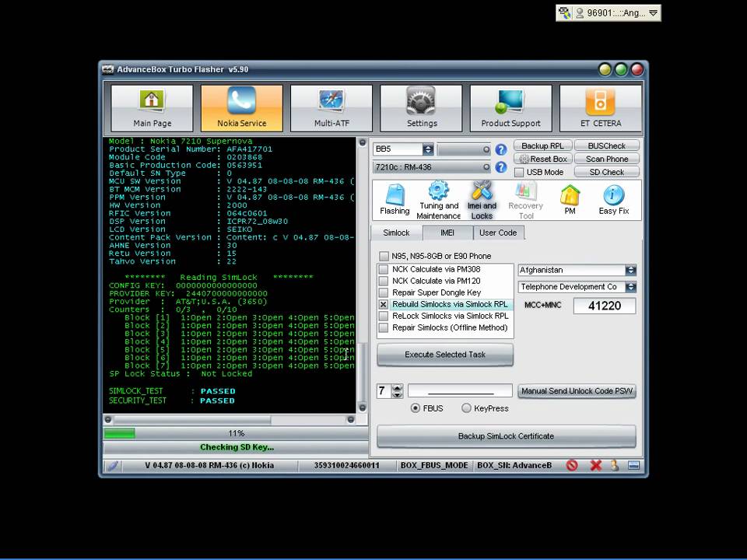Open Tuning and Maintenance tools
The height and width of the screenshot is (560, 747).
coord(438,200)
